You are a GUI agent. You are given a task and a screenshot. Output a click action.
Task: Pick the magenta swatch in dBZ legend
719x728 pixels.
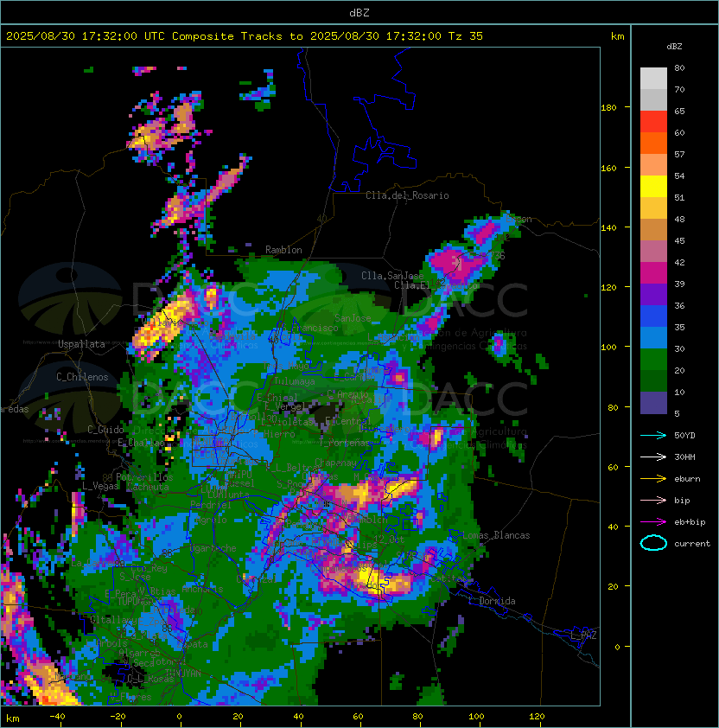pyautogui.click(x=653, y=273)
